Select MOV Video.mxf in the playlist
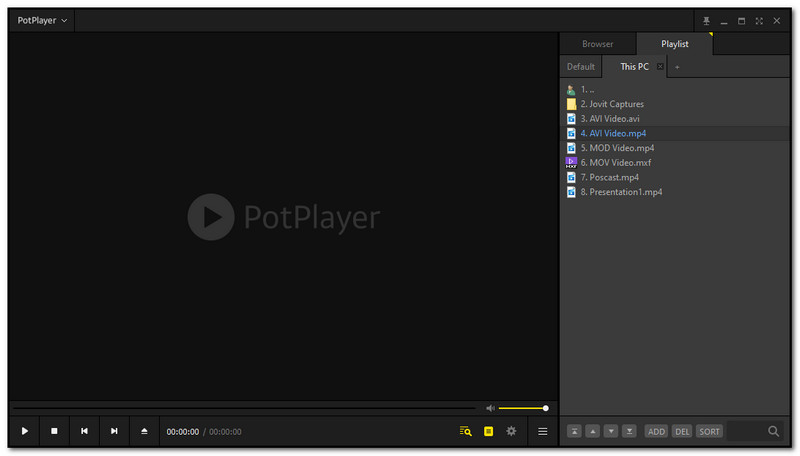The image size is (800, 456). (675, 163)
